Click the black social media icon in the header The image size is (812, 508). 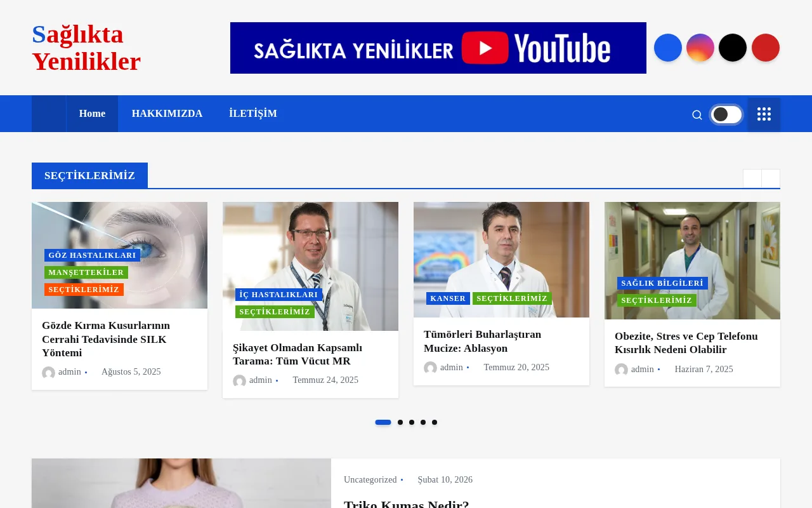click(732, 48)
